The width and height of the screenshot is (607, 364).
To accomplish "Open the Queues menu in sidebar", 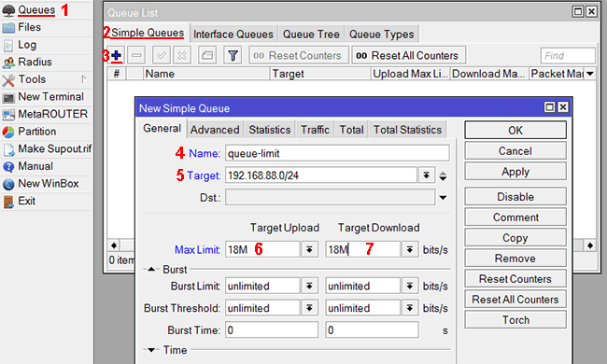I will coord(36,9).
